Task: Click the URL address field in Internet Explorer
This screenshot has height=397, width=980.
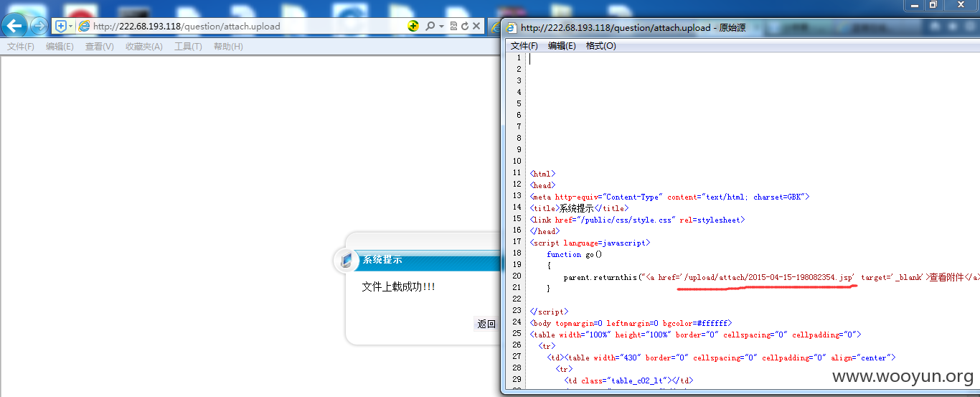Action: tap(244, 26)
